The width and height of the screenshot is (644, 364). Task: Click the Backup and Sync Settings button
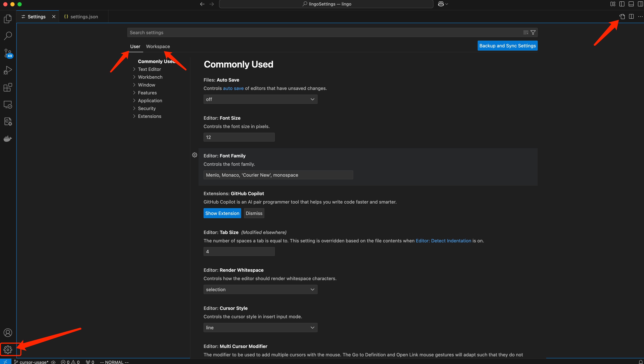(508, 46)
